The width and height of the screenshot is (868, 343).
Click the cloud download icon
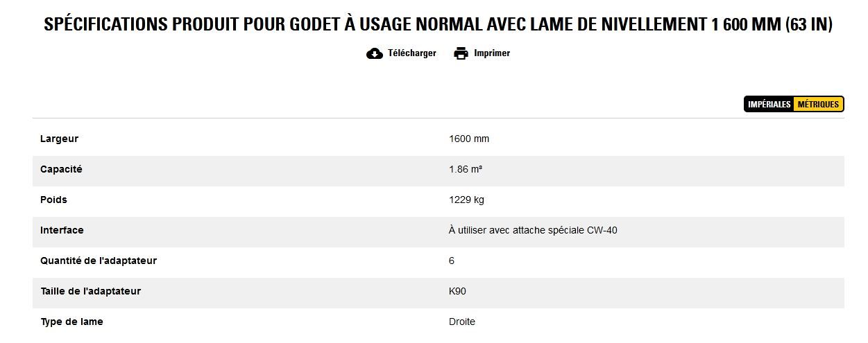click(375, 53)
